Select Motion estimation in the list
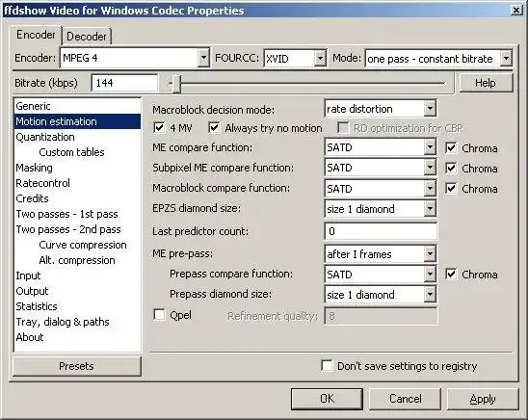528x420 pixels. [77, 121]
